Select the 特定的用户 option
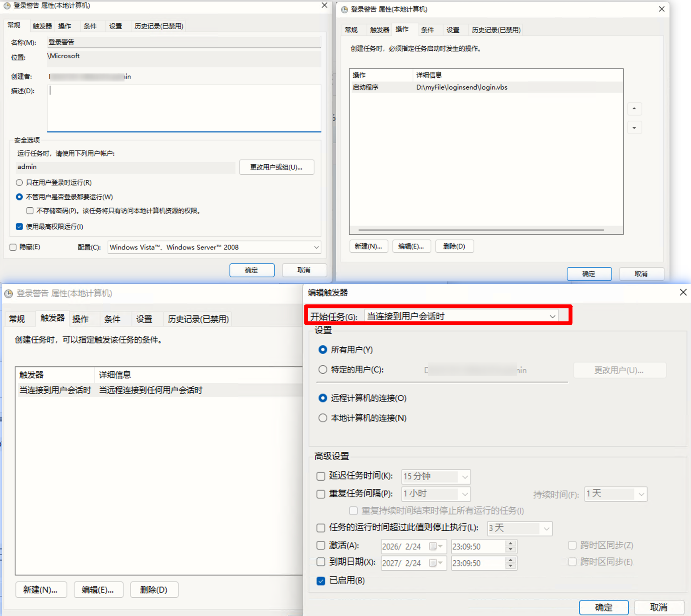Screen dimensions: 691x616 pos(323,370)
